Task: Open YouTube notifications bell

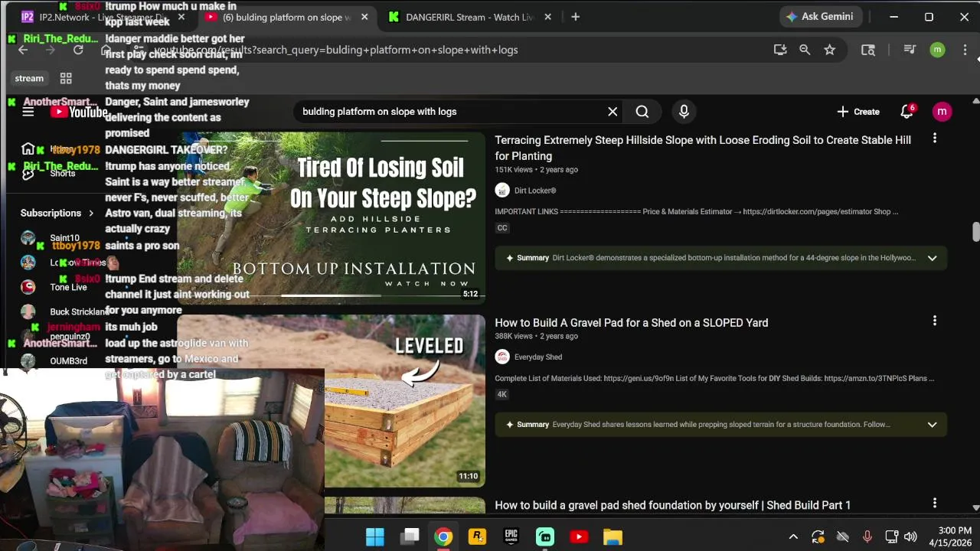Action: point(907,112)
